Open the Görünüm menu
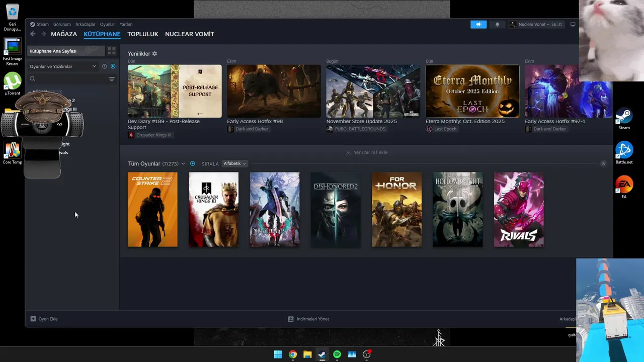 click(x=62, y=24)
